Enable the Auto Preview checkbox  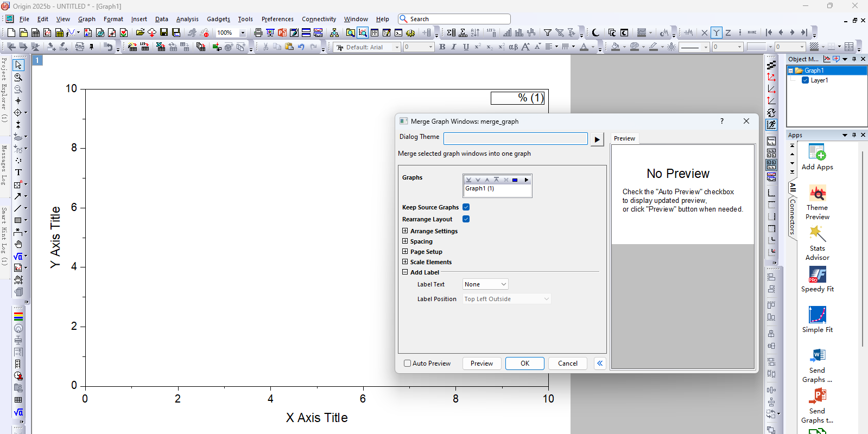coord(407,363)
